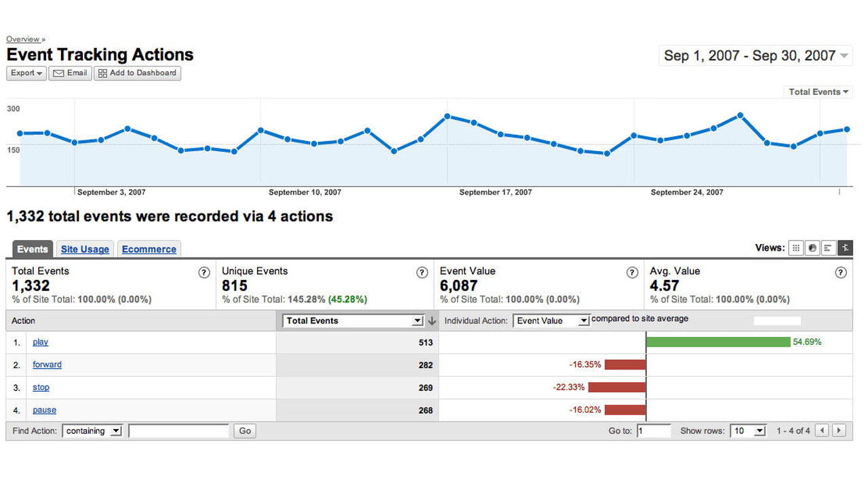Switch to the bar chart view icon
Viewport: 868px width, 488px height.
829,248
